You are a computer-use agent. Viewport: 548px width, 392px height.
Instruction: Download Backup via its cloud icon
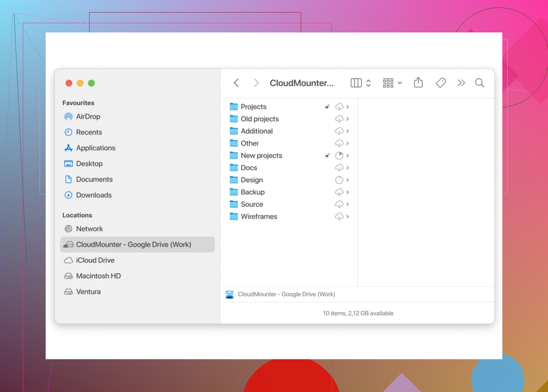click(339, 192)
